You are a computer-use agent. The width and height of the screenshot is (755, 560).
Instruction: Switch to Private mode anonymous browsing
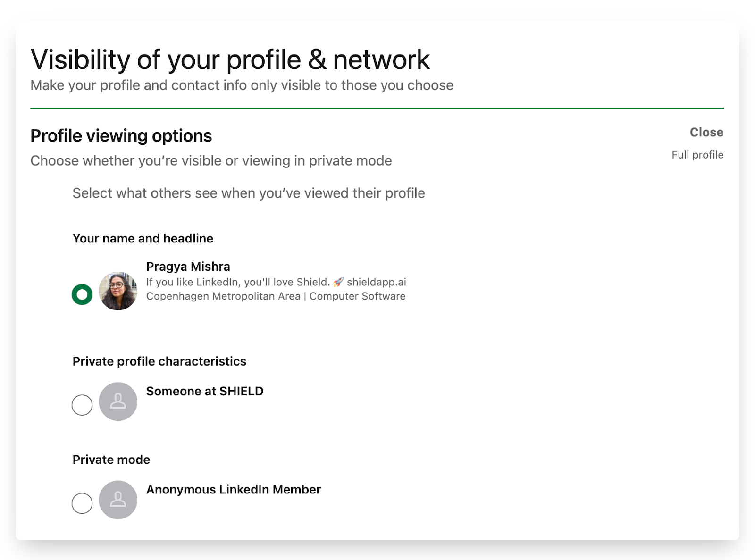pyautogui.click(x=81, y=502)
